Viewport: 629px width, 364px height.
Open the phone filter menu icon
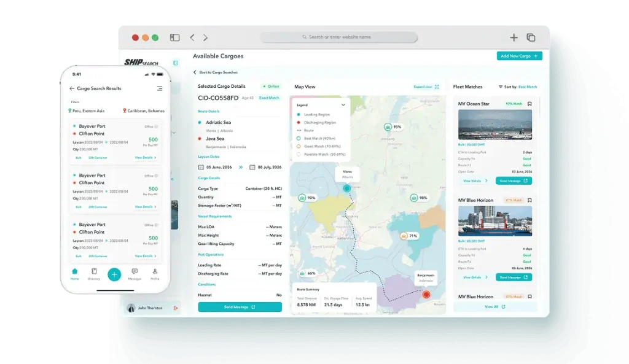(x=160, y=88)
